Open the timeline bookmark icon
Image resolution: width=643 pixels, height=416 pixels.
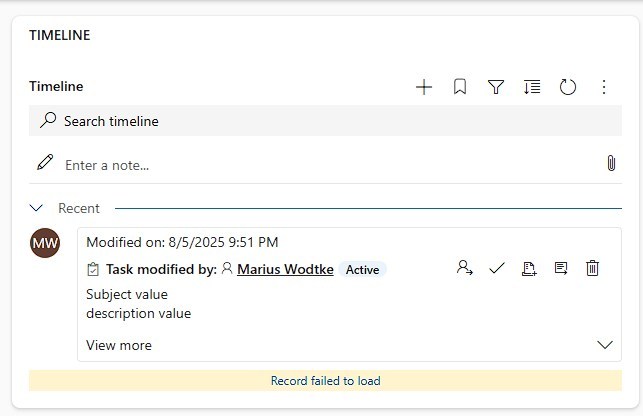point(460,87)
